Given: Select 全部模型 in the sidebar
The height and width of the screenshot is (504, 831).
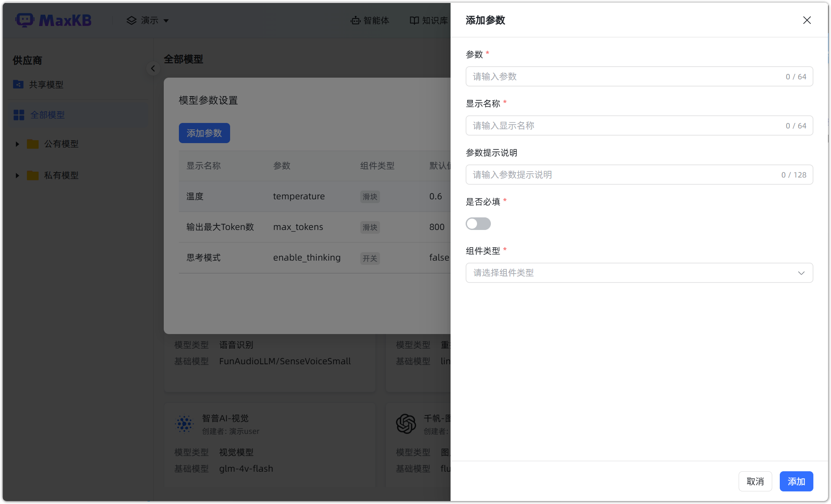Looking at the screenshot, I should (x=47, y=115).
